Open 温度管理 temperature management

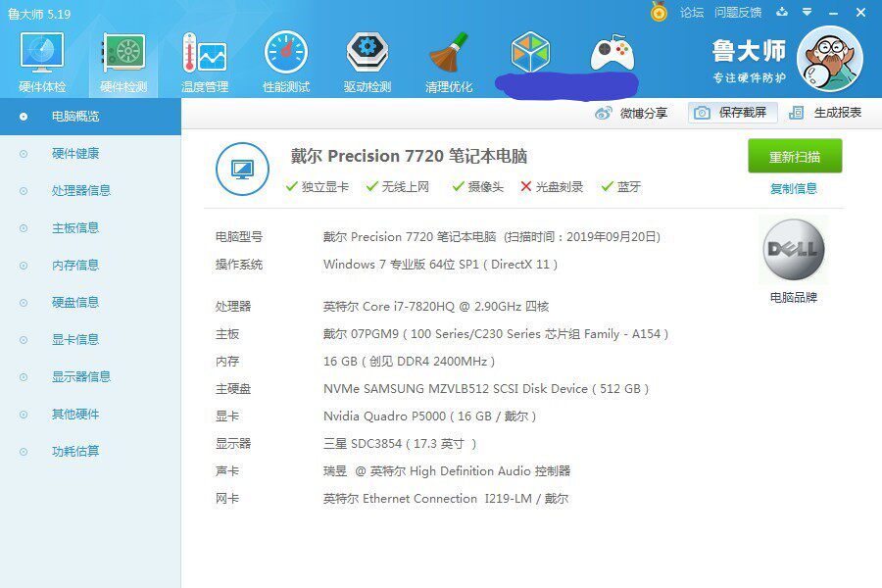pos(205,62)
